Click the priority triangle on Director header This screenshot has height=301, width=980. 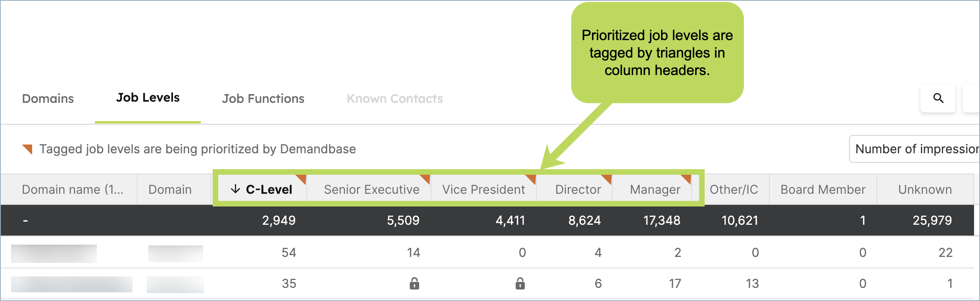(607, 179)
